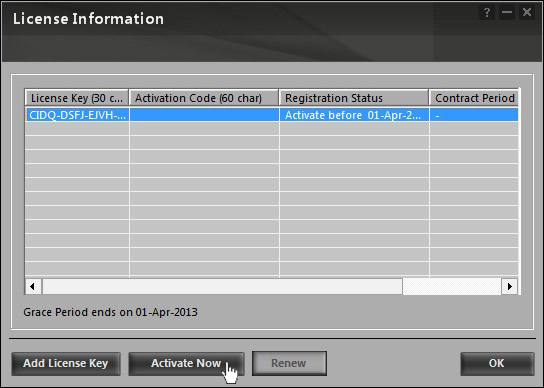This screenshot has height=388, width=544.
Task: Sort by License Key column header
Action: [x=77, y=98]
